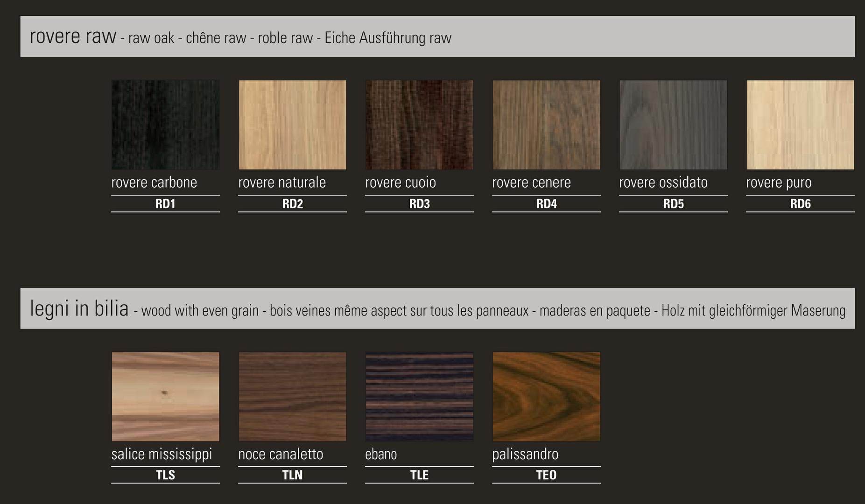Click the 'ebano' label
Image resolution: width=865 pixels, height=504 pixels.
click(381, 454)
